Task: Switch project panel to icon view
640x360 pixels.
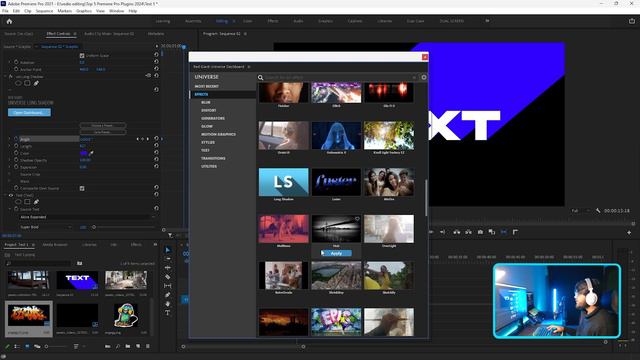Action: coord(27,346)
